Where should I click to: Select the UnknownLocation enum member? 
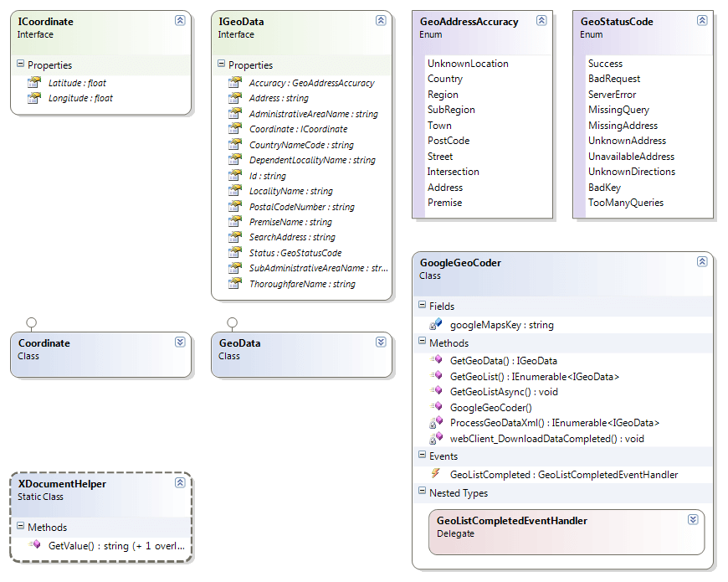click(468, 64)
